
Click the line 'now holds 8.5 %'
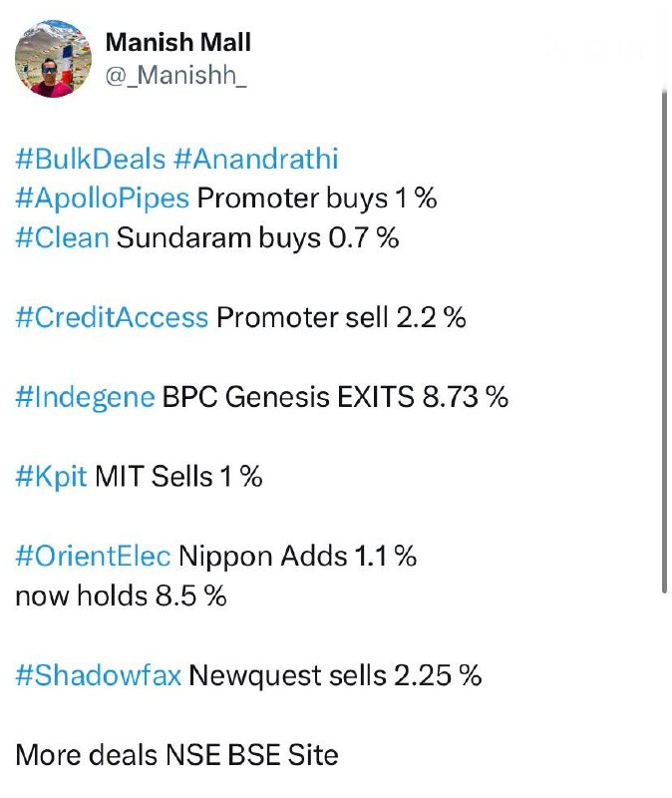point(121,596)
